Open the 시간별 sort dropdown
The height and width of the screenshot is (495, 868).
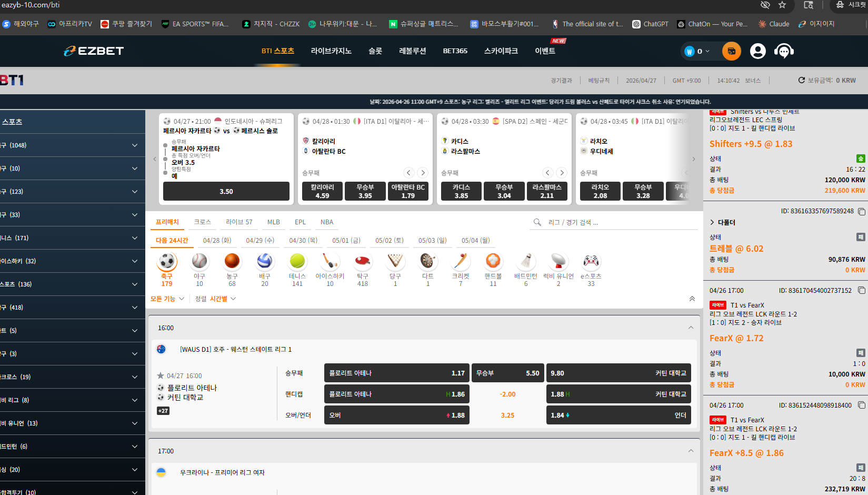click(x=223, y=299)
